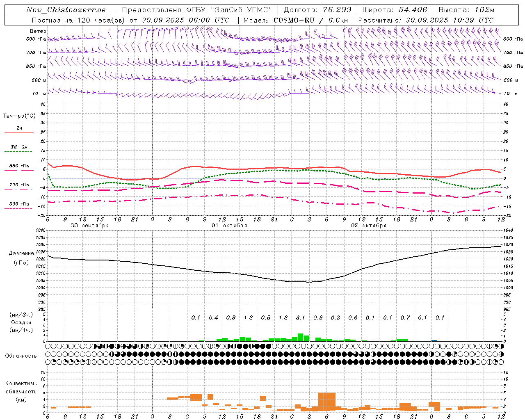Click the '700 гПа' temperature legend entry
Viewport: 525px width, 420px height.
pyautogui.click(x=19, y=185)
